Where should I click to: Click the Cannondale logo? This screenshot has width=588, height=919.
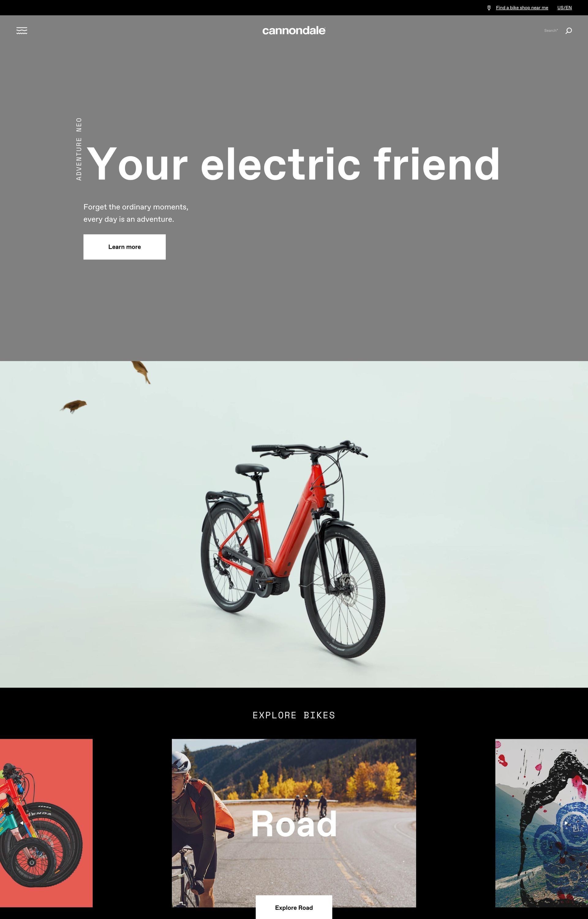click(x=294, y=31)
